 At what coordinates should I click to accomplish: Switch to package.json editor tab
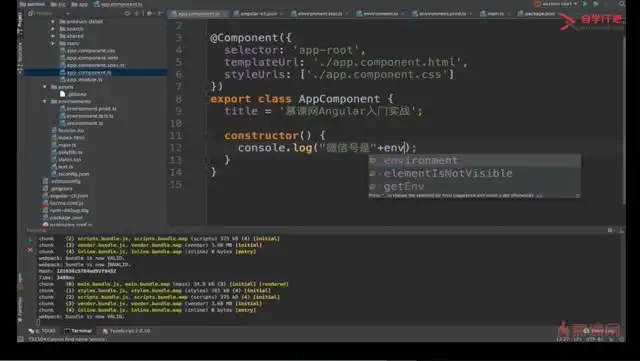point(539,13)
